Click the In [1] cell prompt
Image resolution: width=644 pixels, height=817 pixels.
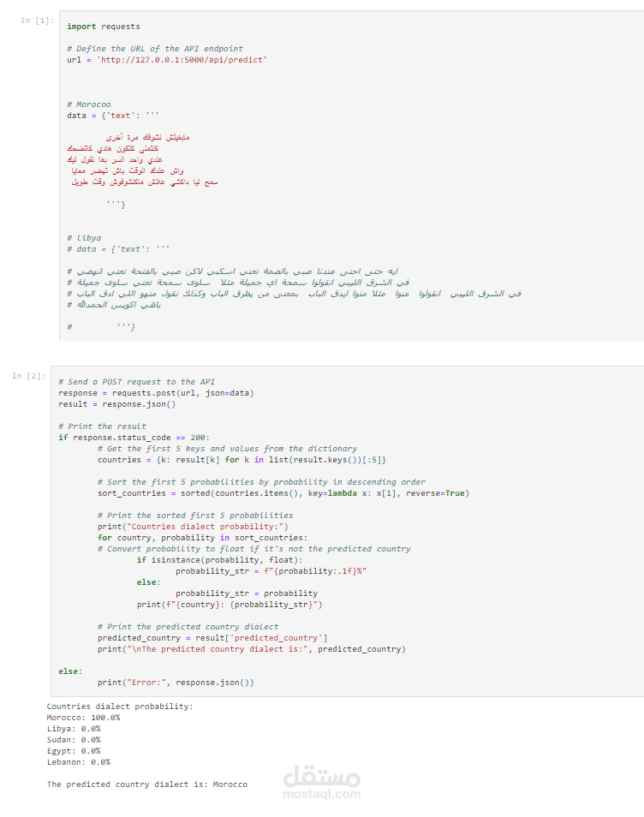pyautogui.click(x=37, y=21)
